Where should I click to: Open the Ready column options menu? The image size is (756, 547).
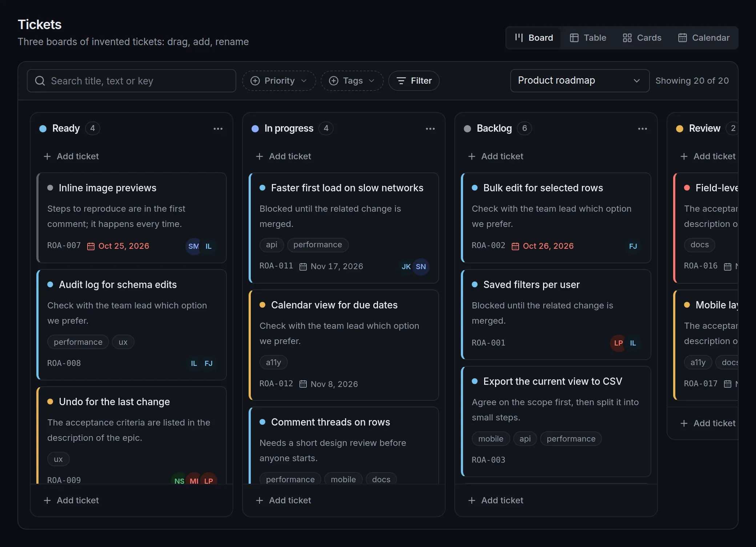point(218,129)
